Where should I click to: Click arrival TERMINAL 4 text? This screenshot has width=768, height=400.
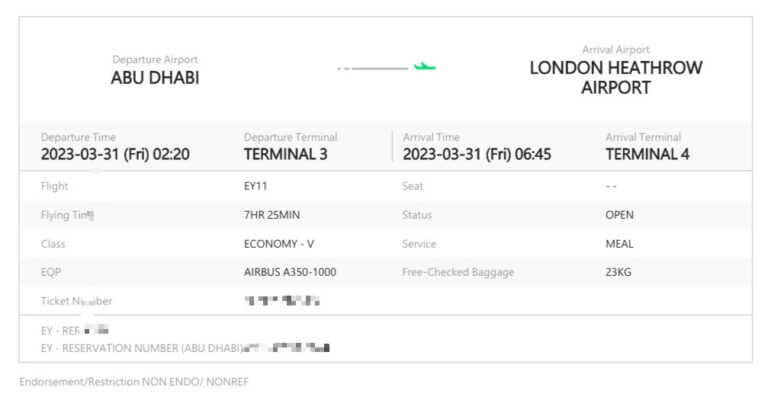pos(647,155)
